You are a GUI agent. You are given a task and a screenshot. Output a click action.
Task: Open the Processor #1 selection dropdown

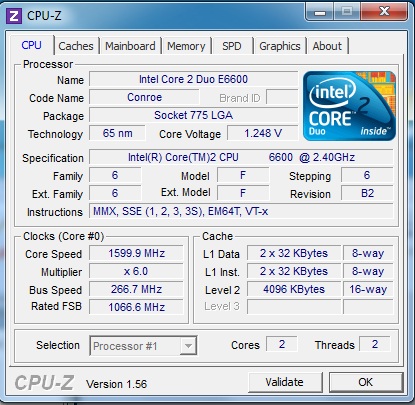(143, 346)
